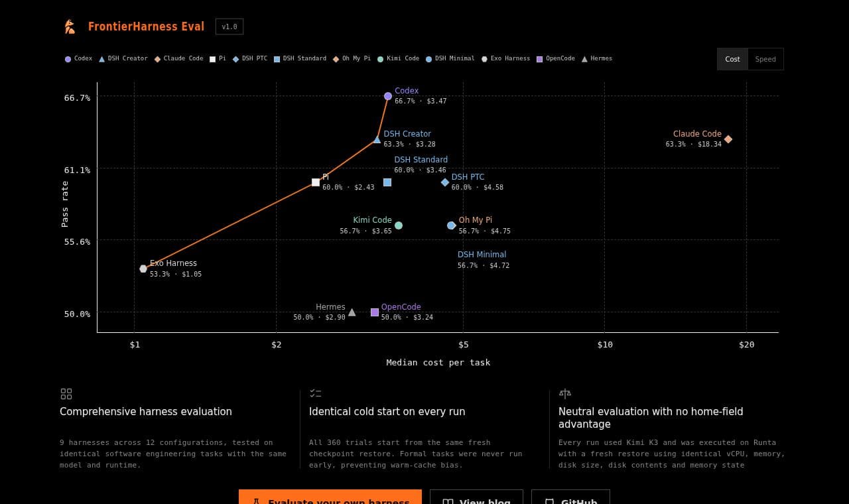Toggle DSH Minimal legend entry
This screenshot has width=849, height=504.
tap(450, 58)
